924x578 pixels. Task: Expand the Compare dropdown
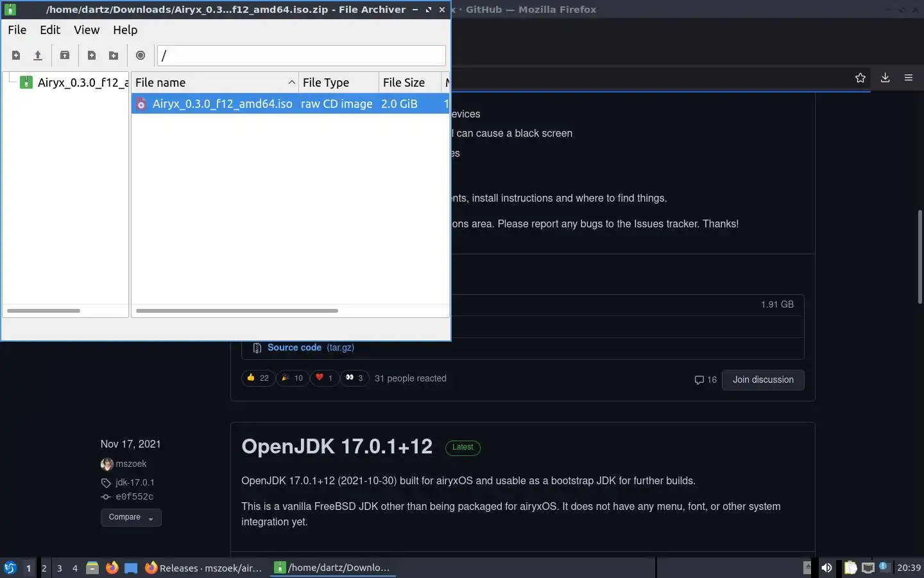pyautogui.click(x=131, y=517)
